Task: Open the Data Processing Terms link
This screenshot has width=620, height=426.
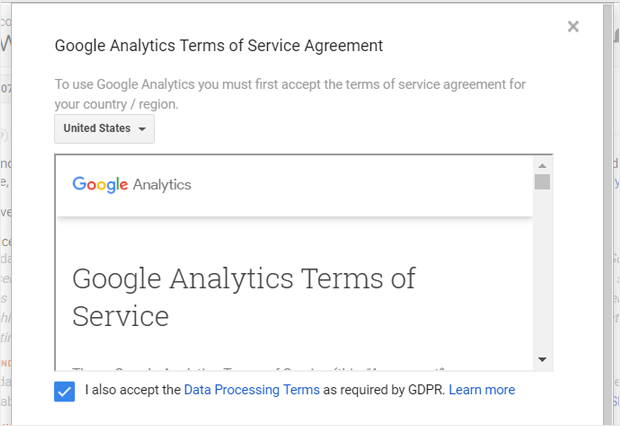Action: tap(252, 390)
